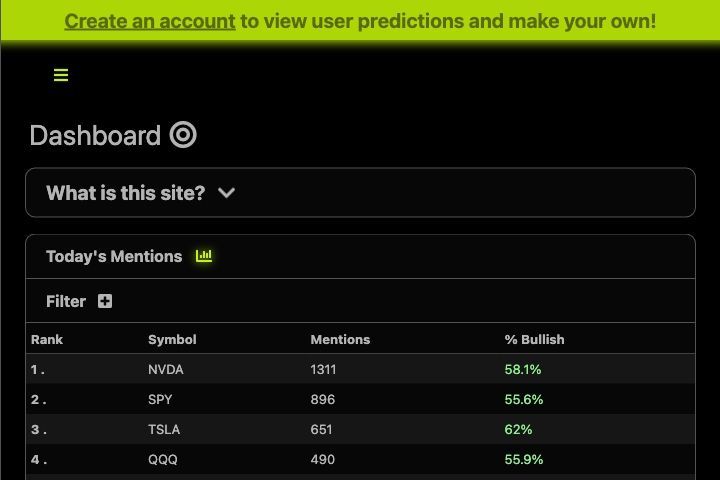Click the Today's Mentions heading
The width and height of the screenshot is (720, 480).
click(114, 256)
